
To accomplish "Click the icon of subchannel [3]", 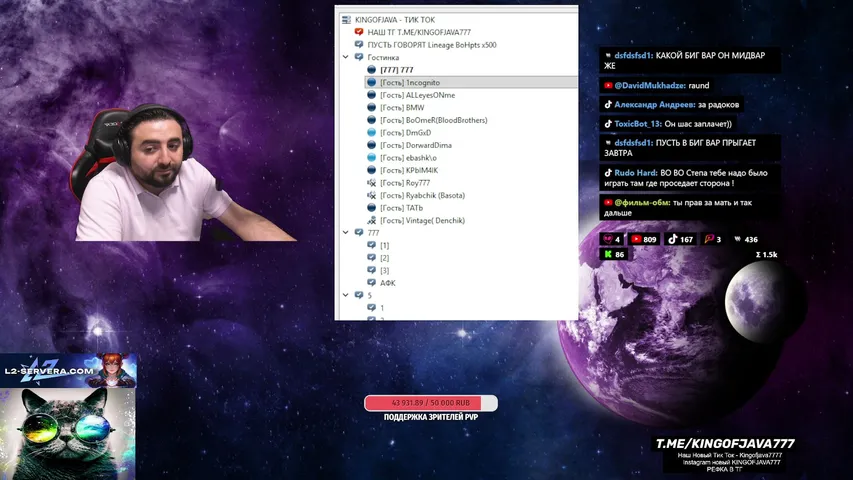I will (x=372, y=270).
